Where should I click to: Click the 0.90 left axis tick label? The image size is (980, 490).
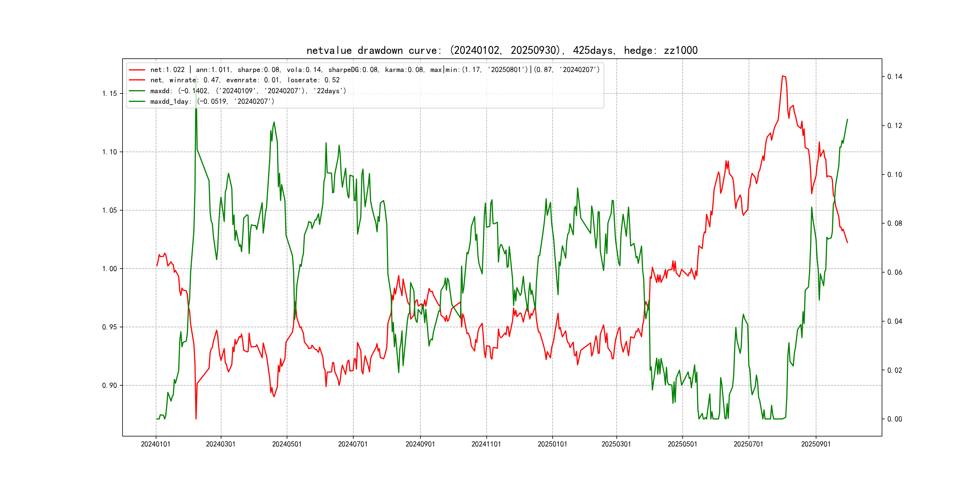109,385
